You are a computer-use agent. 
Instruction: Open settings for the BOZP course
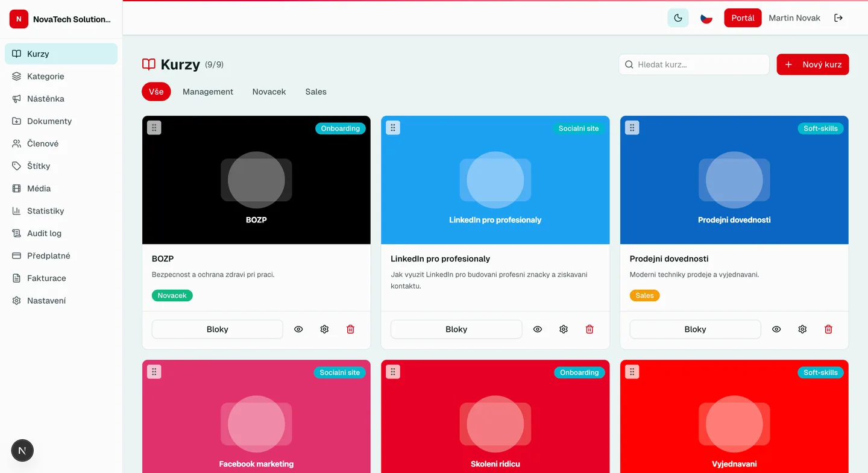coord(324,329)
